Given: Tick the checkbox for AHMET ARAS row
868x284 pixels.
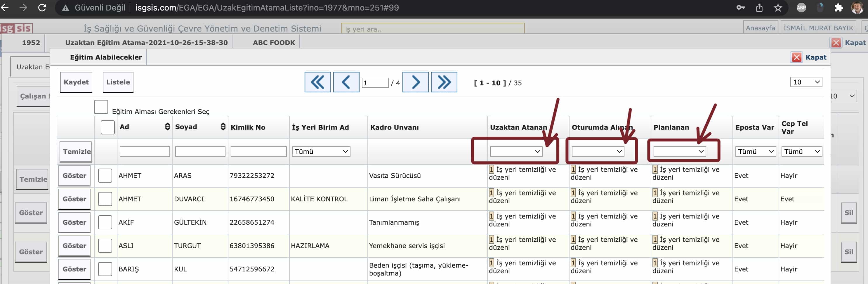Looking at the screenshot, I should coord(105,175).
